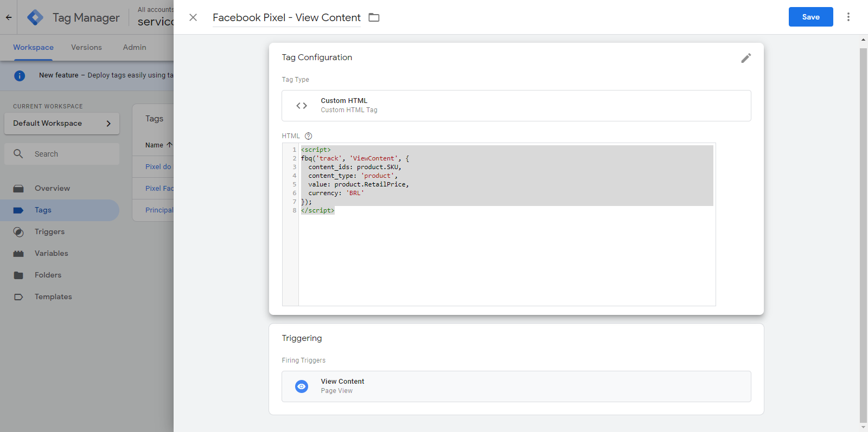The image size is (868, 432).
Task: Click the All accounts breadcrumb
Action: tap(155, 10)
